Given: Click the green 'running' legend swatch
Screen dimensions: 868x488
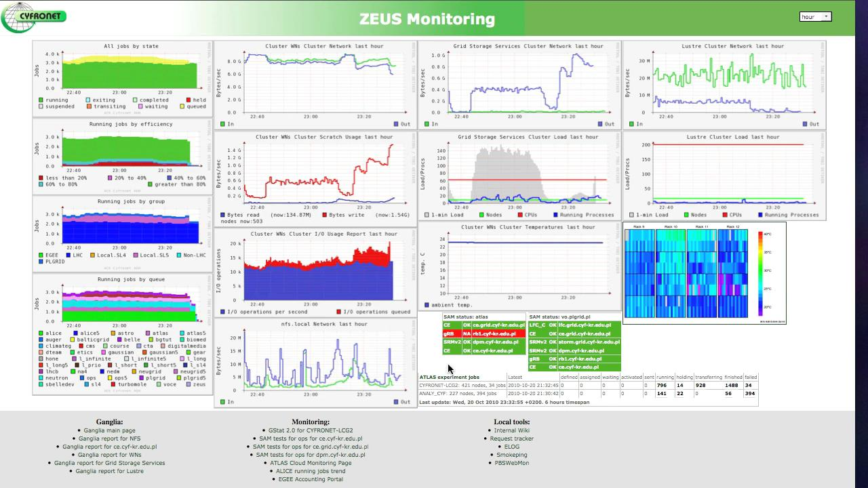Looking at the screenshot, I should tap(41, 100).
